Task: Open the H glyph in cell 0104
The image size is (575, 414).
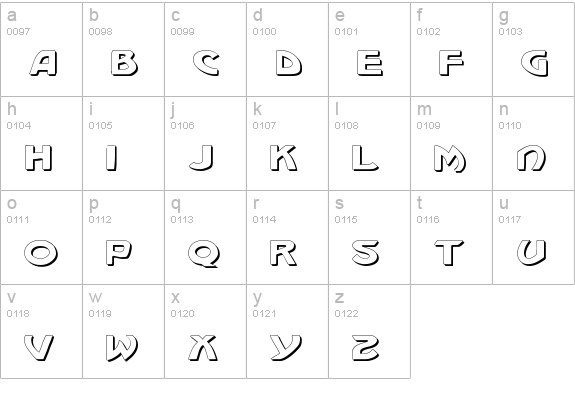Action: pyautogui.click(x=39, y=158)
